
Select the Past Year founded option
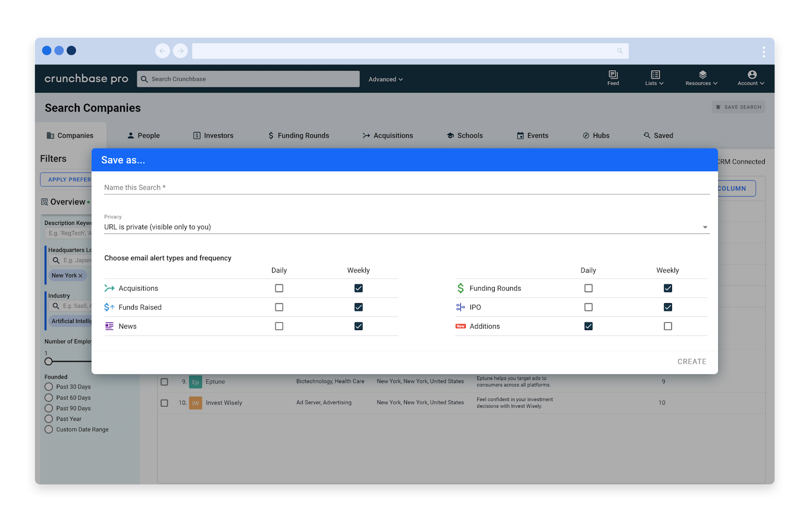49,419
